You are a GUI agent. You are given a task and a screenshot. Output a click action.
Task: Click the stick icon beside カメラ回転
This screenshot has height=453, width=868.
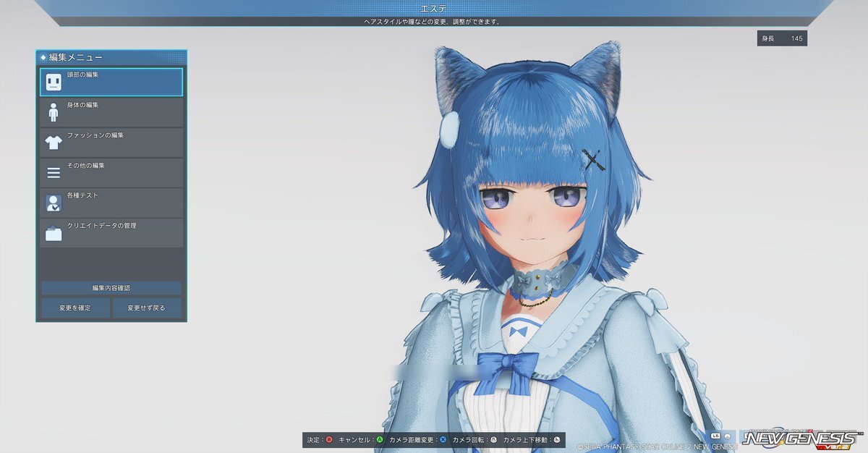point(493,439)
